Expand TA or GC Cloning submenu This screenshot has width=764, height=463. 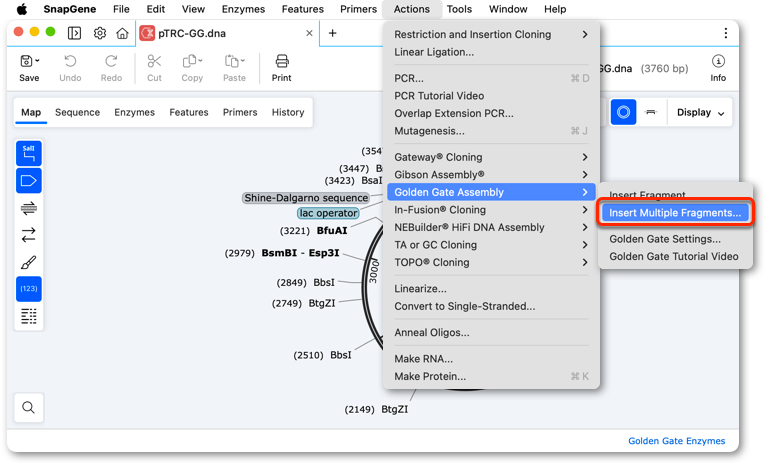click(491, 245)
